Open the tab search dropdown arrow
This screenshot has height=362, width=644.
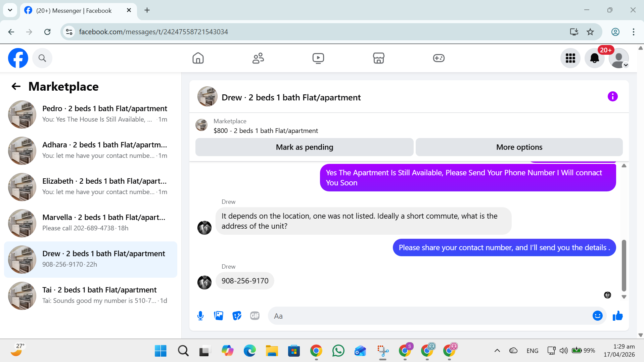[x=10, y=10]
